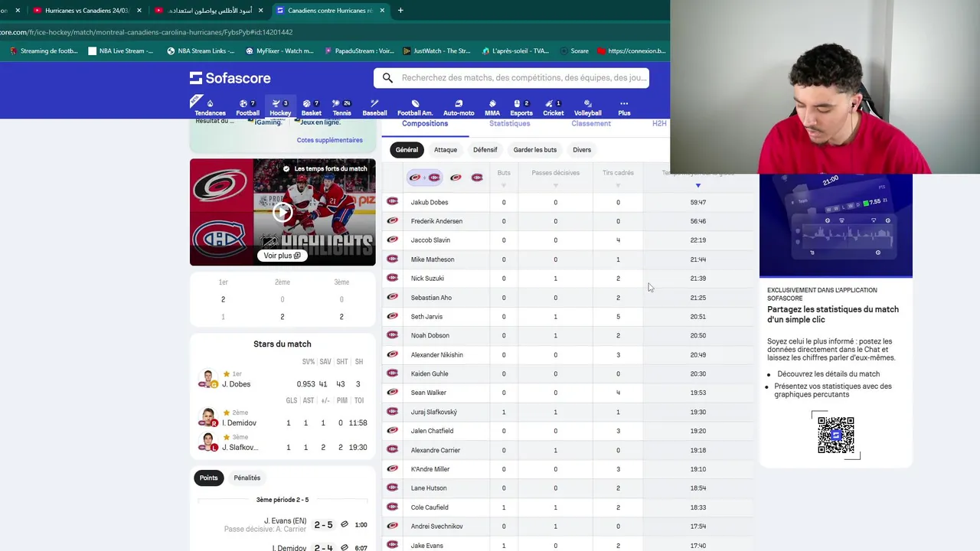
Task: Focus the Sofascore search field
Action: [511, 78]
